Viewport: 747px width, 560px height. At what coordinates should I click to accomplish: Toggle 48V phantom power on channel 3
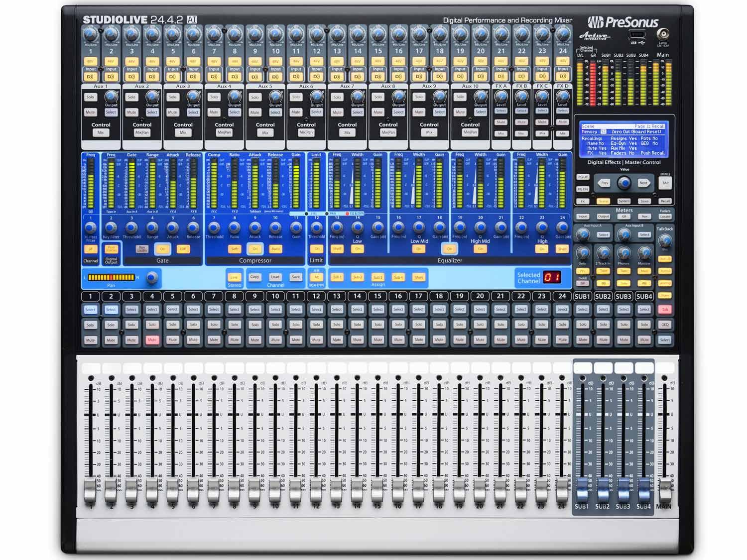point(131,61)
